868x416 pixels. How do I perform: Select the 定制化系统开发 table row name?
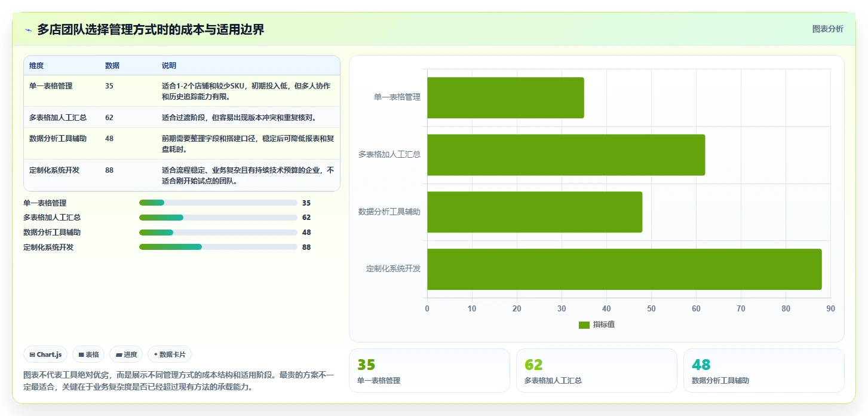tap(54, 170)
